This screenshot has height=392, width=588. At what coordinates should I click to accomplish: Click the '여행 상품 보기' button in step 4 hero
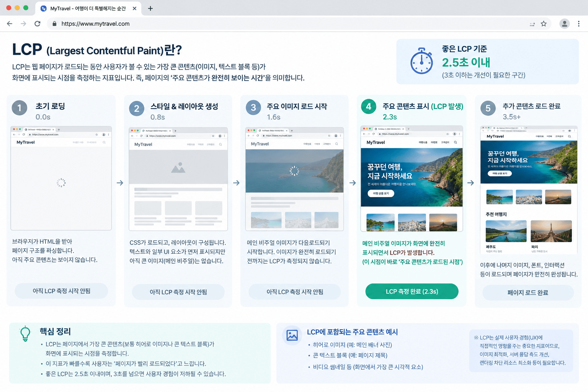click(381, 193)
